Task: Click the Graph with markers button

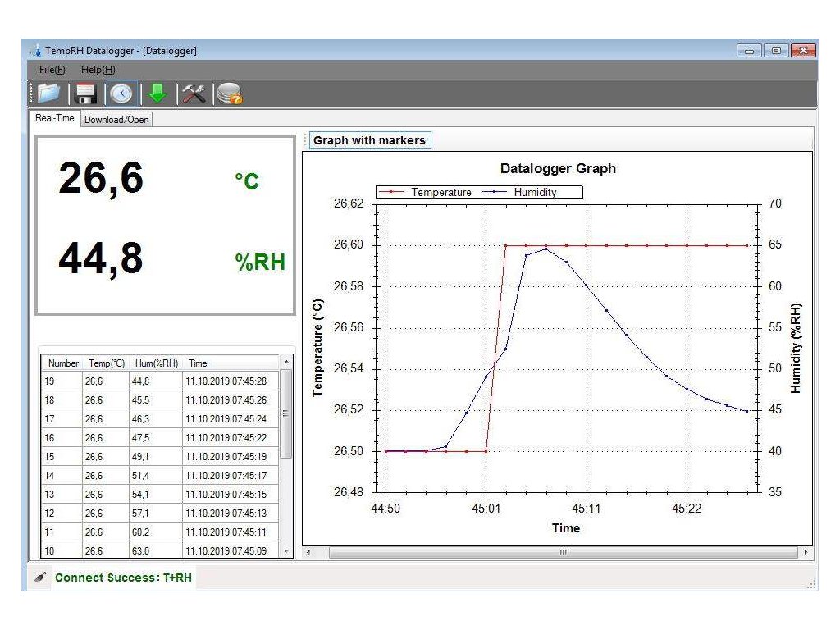Action: pyautogui.click(x=369, y=140)
